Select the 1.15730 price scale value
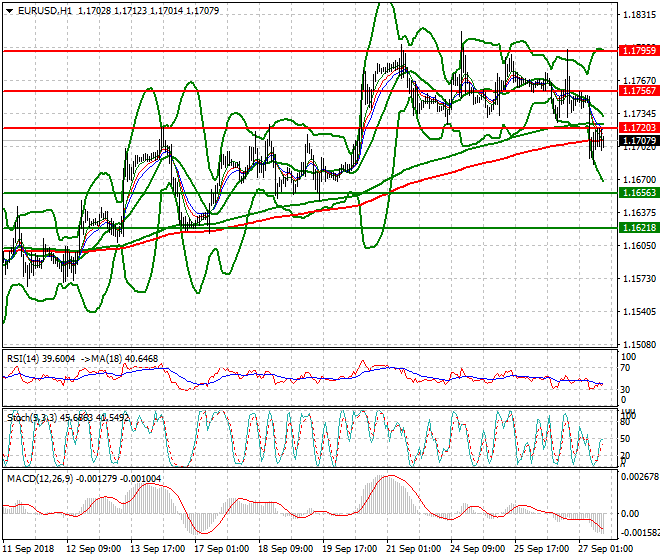Image resolution: width=660 pixels, height=560 pixels. pos(639,279)
